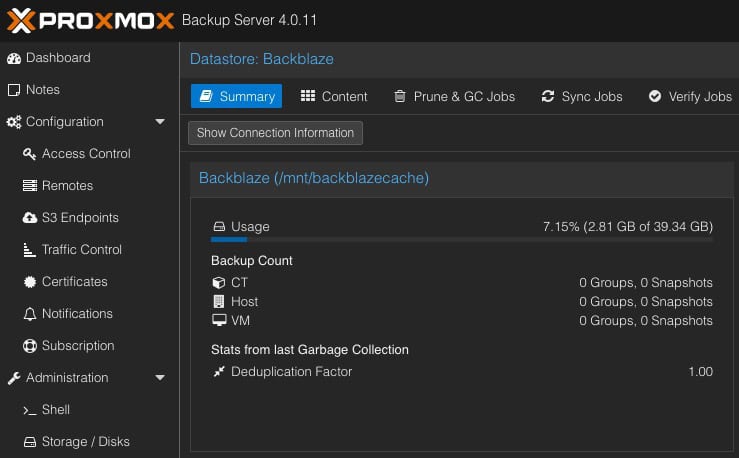739x458 pixels.
Task: Click CT row's 0 Groups, 0 Snapshots
Action: point(646,283)
